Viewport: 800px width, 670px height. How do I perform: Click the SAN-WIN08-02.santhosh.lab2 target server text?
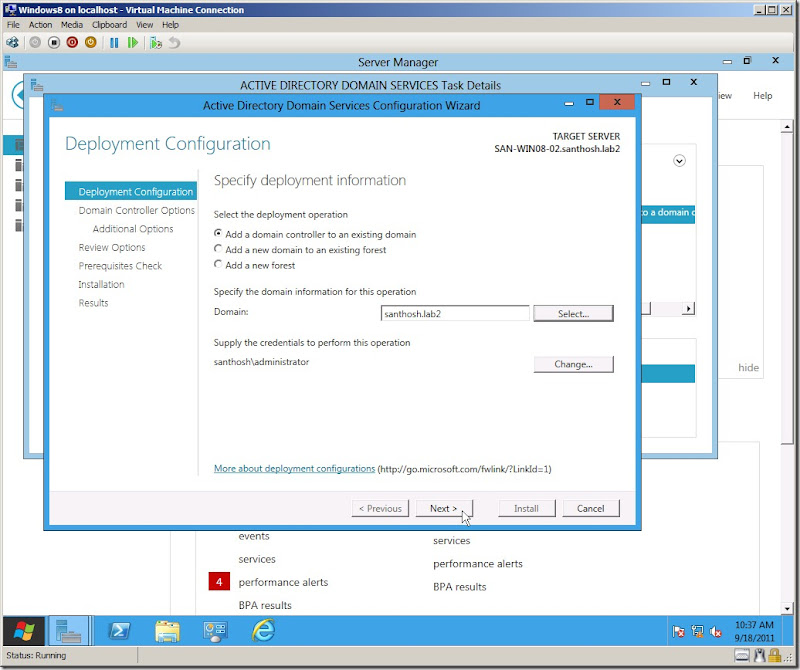coord(557,148)
